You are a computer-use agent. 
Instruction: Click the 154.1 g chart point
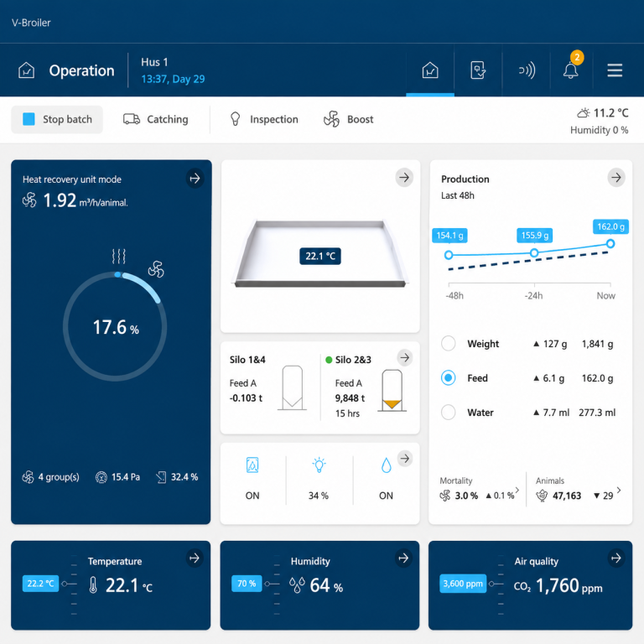[x=449, y=255]
